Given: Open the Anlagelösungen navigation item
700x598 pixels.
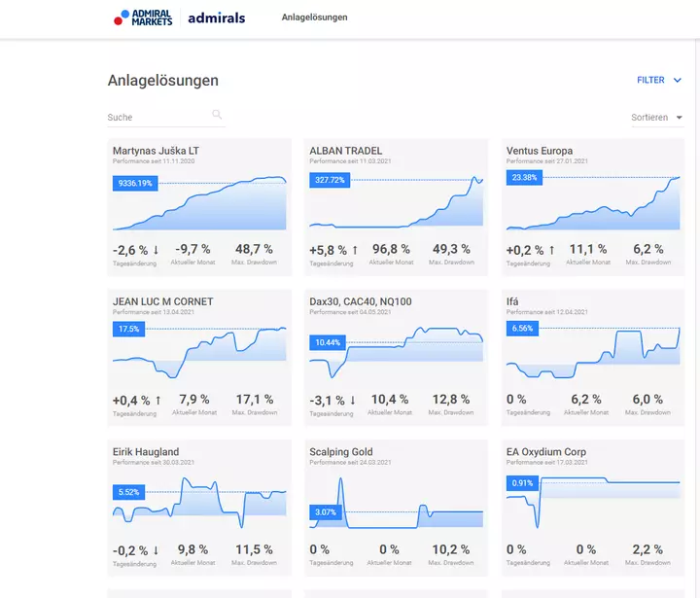Looking at the screenshot, I should click(314, 18).
